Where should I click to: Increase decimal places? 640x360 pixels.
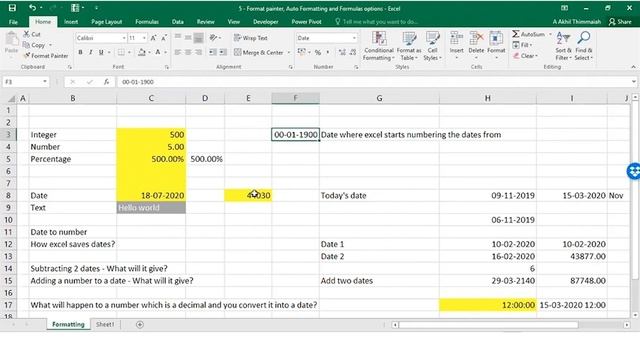point(342,52)
